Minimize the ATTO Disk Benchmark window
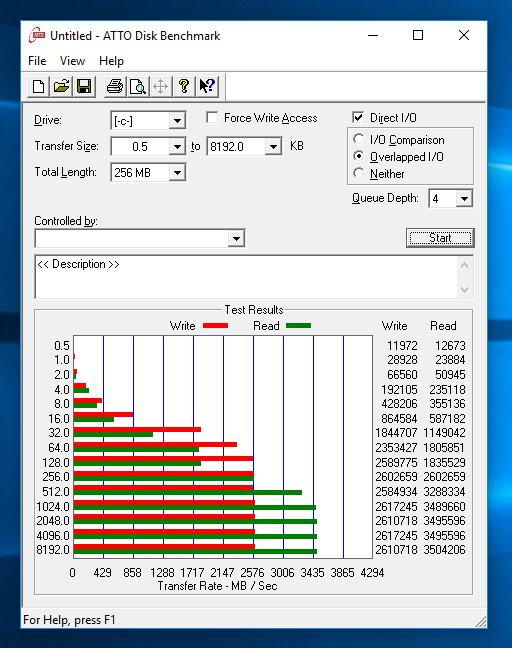 [x=373, y=35]
